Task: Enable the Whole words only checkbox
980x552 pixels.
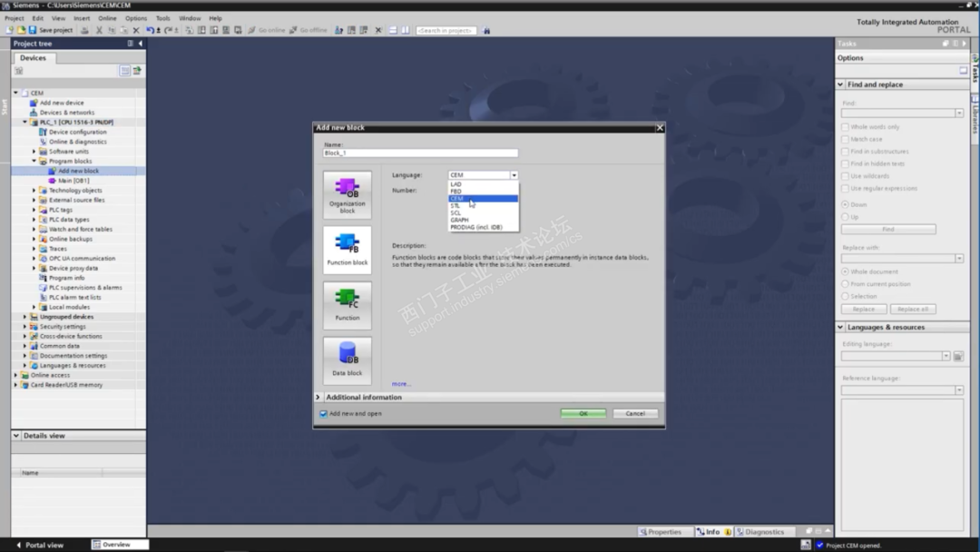Action: pyautogui.click(x=846, y=127)
